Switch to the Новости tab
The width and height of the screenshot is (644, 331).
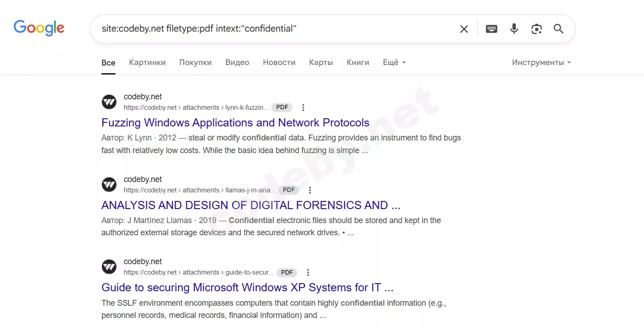279,62
